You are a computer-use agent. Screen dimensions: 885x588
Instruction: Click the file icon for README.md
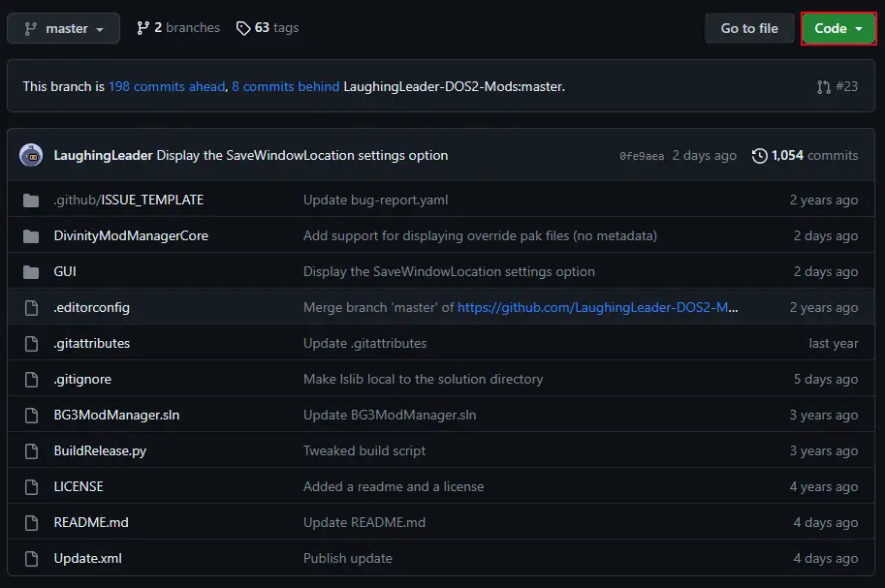tap(32, 522)
